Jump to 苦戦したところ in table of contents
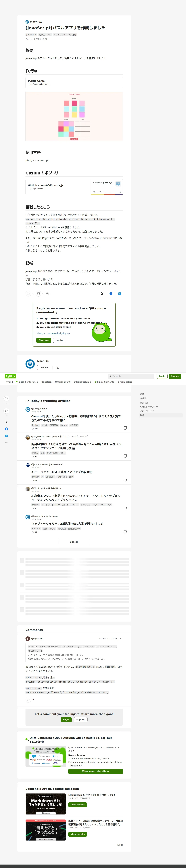This screenshot has width=186, height=868. coord(147,411)
